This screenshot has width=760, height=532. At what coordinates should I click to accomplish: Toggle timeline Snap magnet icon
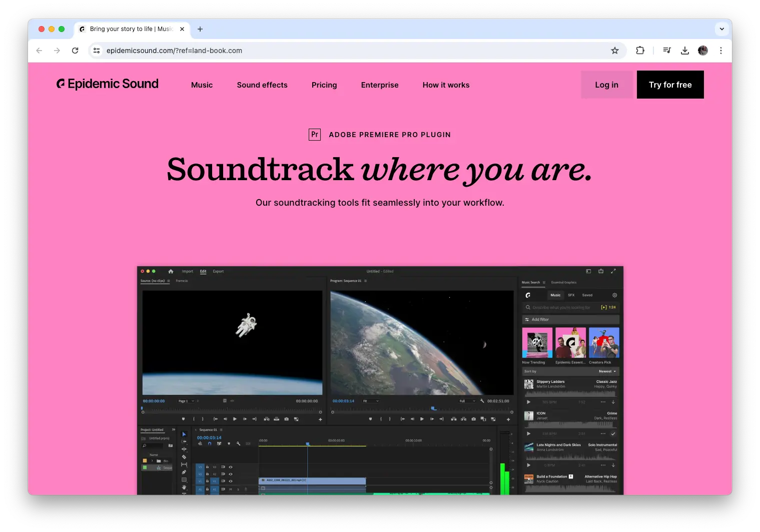click(x=210, y=443)
